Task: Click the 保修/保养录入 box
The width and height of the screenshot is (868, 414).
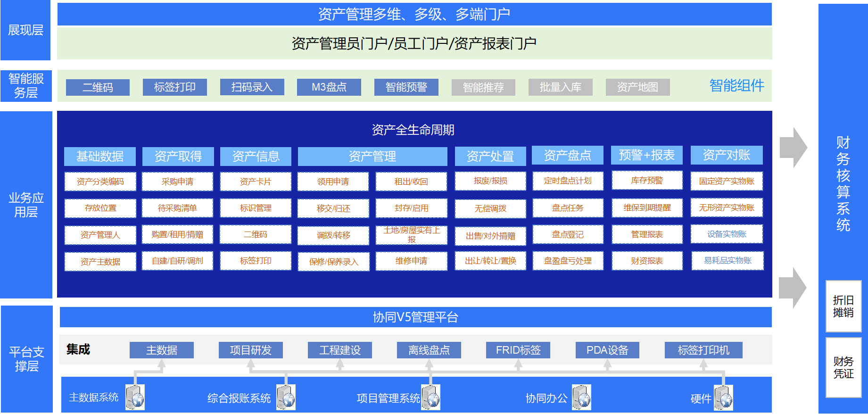Action: pyautogui.click(x=333, y=262)
